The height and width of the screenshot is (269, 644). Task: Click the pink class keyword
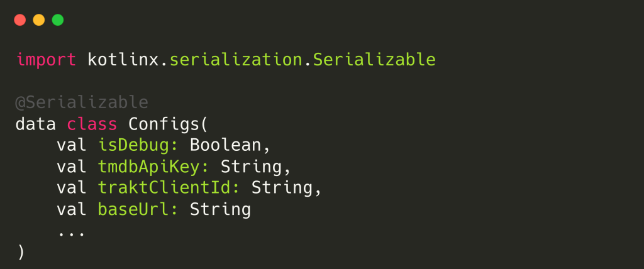tap(92, 123)
